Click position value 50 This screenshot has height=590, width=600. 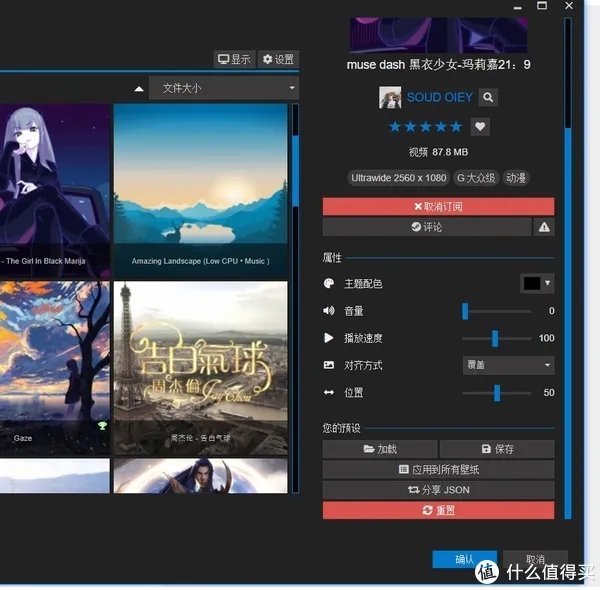(549, 393)
